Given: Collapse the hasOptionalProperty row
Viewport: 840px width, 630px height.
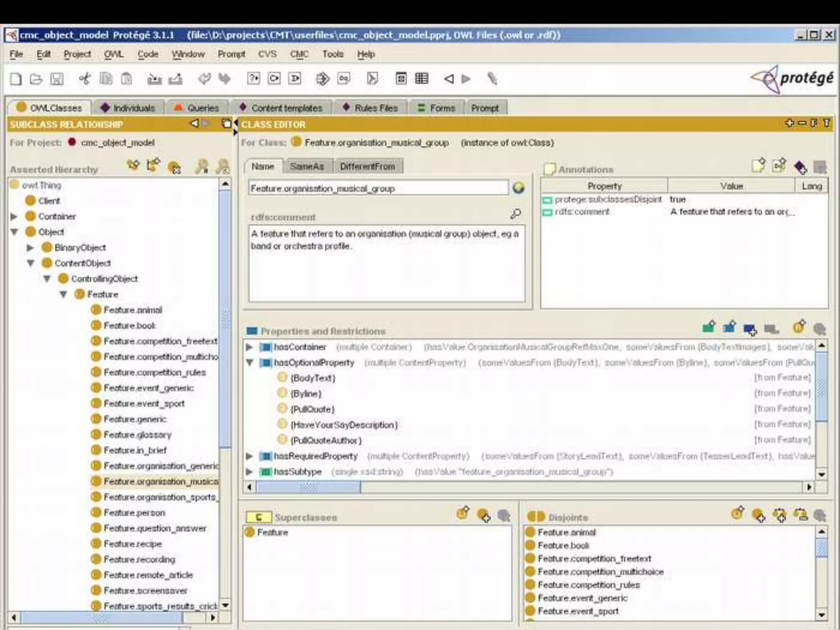Looking at the screenshot, I should (x=249, y=363).
